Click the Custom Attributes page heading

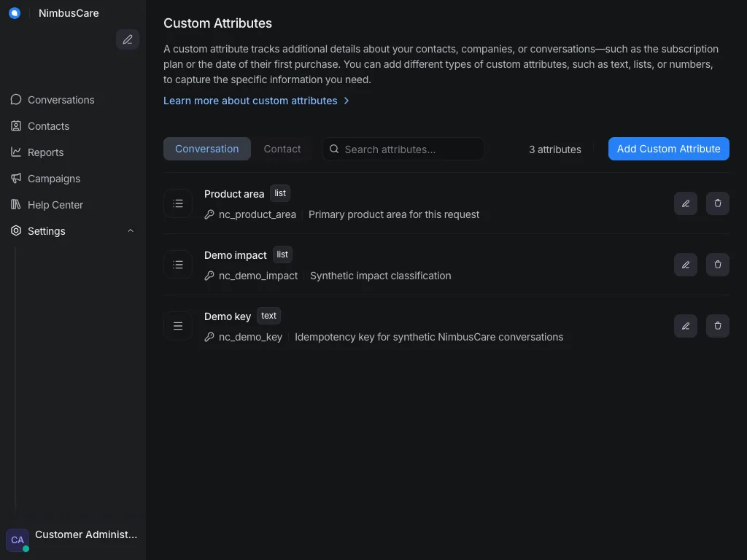217,23
